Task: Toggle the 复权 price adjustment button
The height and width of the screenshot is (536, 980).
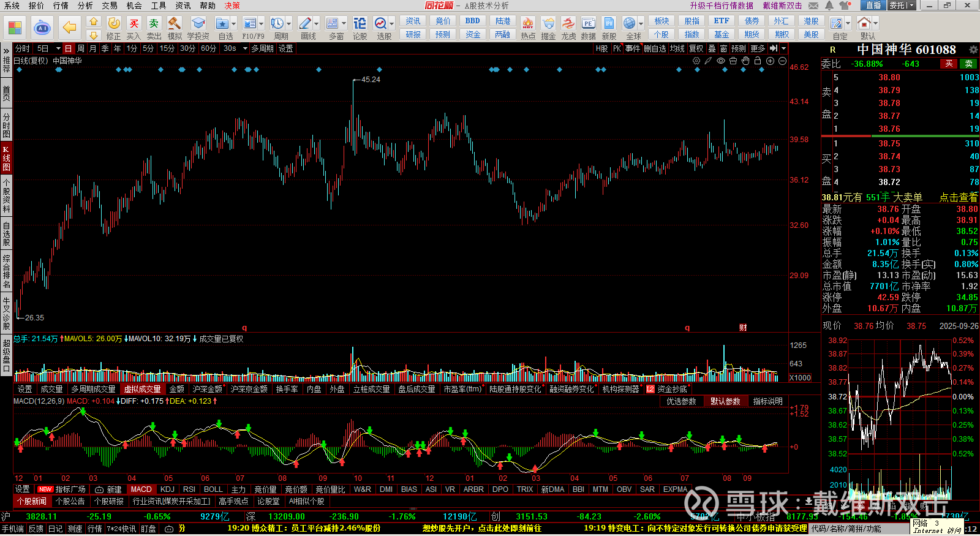Action: (696, 48)
